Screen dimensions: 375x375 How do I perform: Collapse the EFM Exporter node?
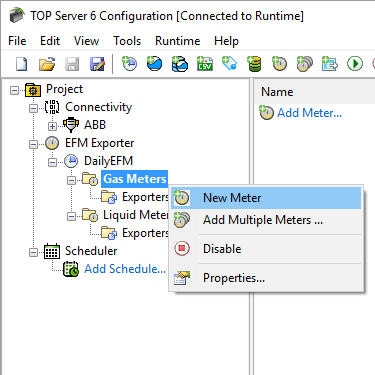[x=33, y=144]
